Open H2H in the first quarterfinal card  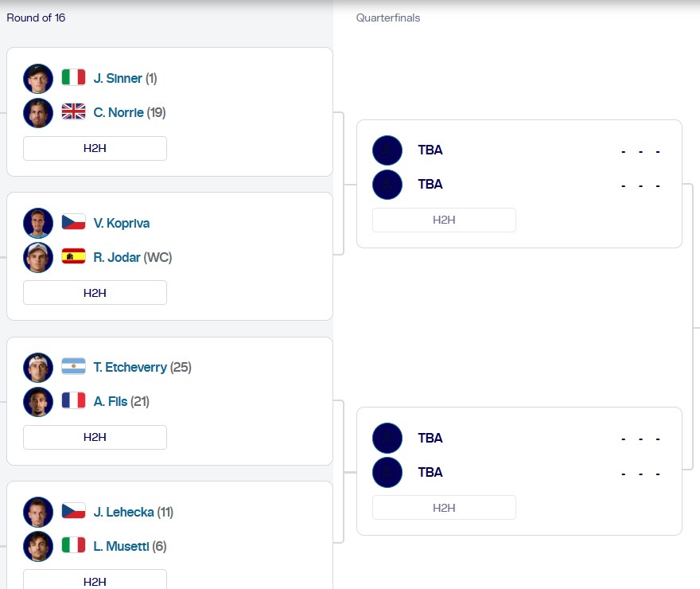[444, 220]
